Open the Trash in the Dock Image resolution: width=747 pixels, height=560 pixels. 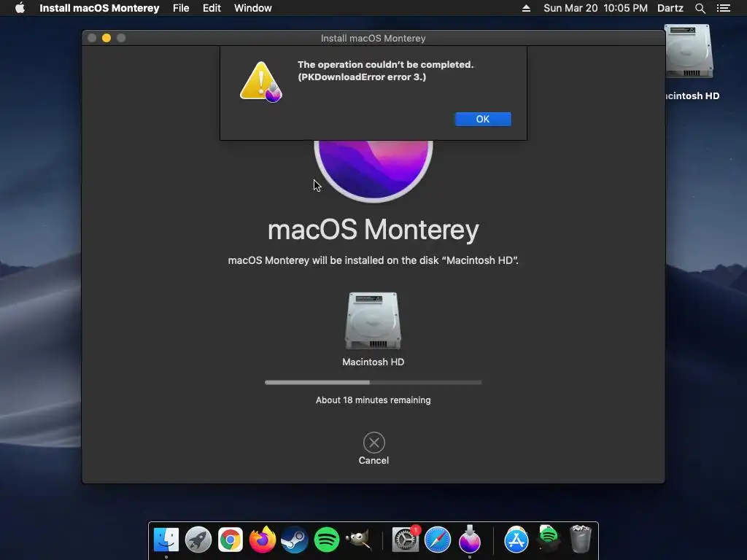[x=580, y=539]
